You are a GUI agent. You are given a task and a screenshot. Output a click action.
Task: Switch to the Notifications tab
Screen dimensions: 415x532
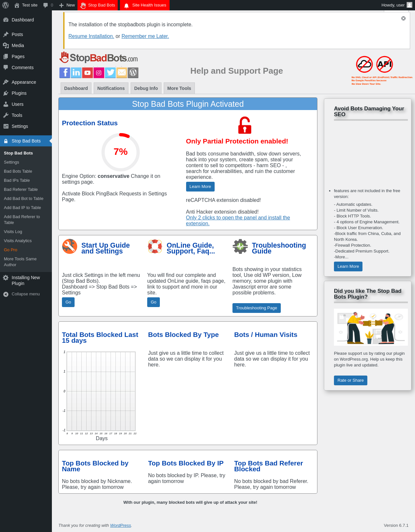pos(111,88)
